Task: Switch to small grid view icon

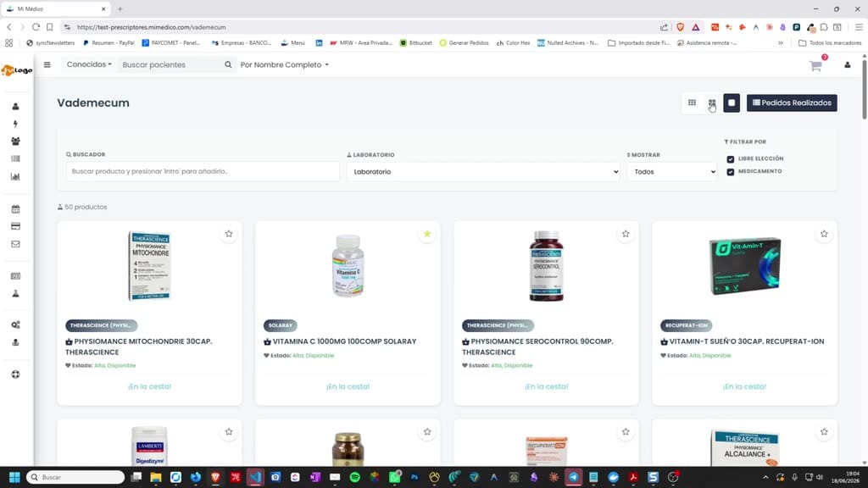Action: [x=692, y=103]
